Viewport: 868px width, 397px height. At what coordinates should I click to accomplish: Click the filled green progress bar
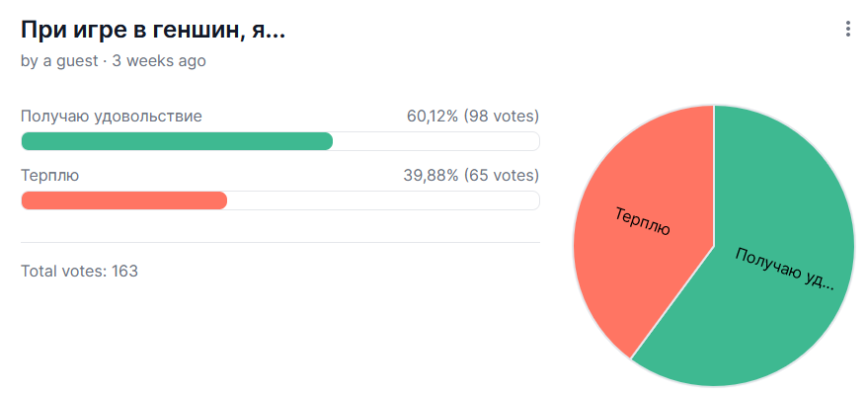[x=177, y=141]
